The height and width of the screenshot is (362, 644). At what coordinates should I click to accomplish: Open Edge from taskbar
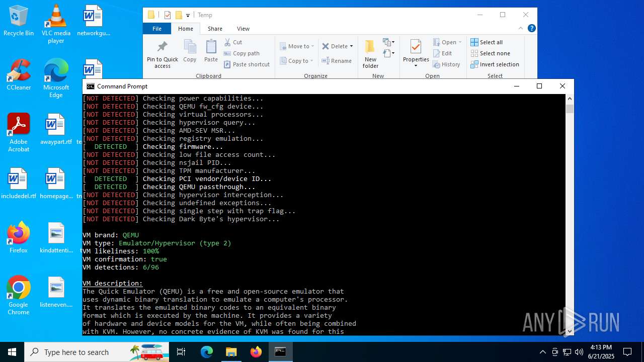[x=207, y=352]
